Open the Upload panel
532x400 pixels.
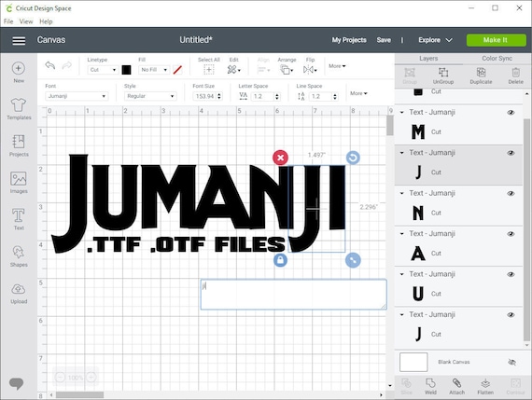(19, 293)
